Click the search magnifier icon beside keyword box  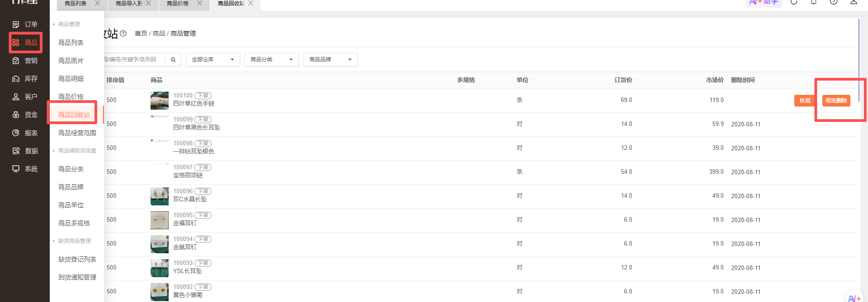[173, 60]
